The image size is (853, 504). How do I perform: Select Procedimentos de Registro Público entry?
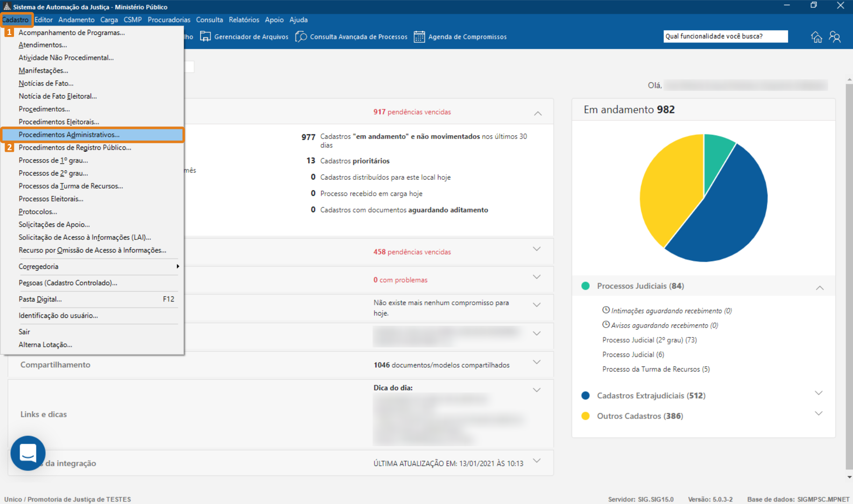coord(92,147)
